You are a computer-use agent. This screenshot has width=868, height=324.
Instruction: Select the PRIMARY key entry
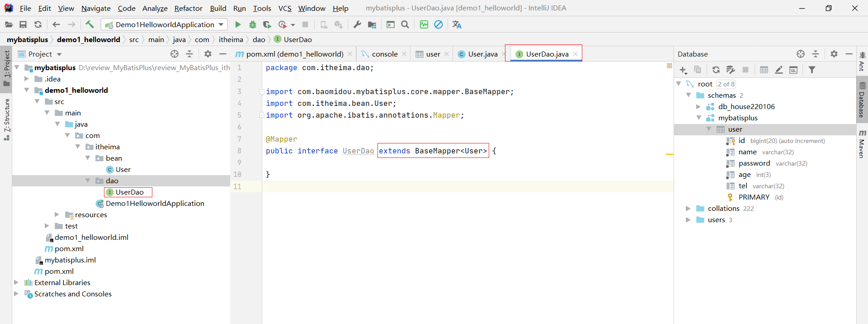pos(754,197)
